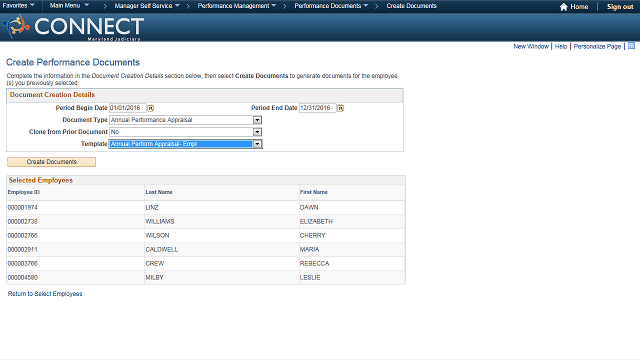Click the Document Creation Details heading
The width and height of the screenshot is (640, 360).
[x=52, y=95]
